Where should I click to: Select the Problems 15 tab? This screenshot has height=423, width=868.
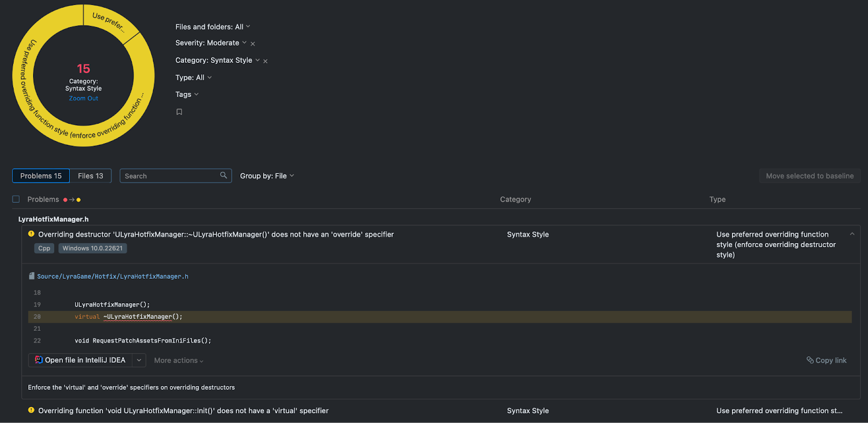tap(41, 176)
